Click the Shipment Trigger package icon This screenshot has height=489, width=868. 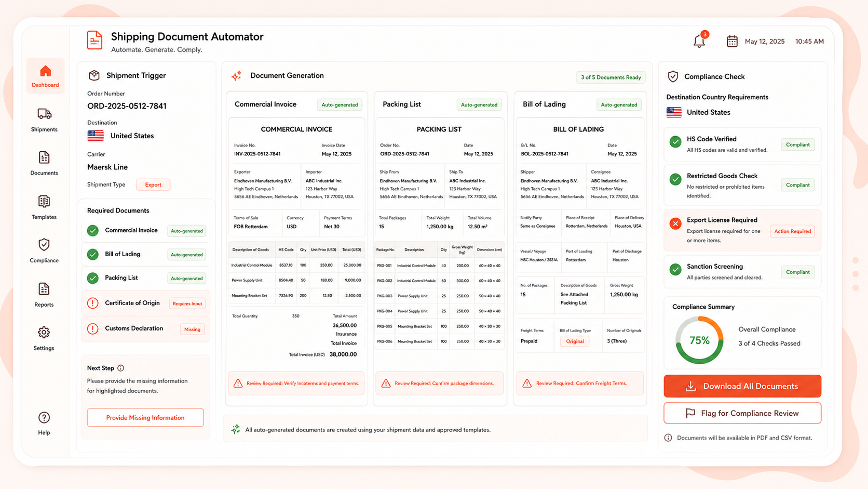pyautogui.click(x=94, y=75)
